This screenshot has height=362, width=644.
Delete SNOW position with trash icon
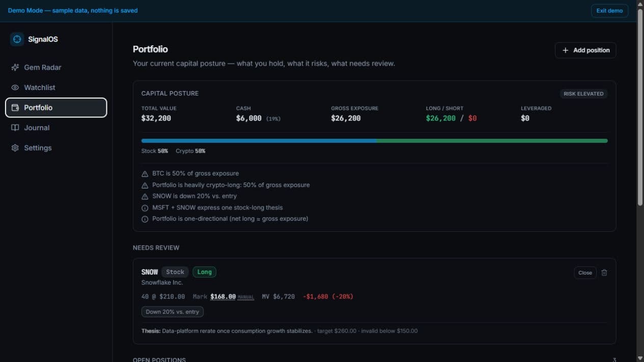coord(604,273)
